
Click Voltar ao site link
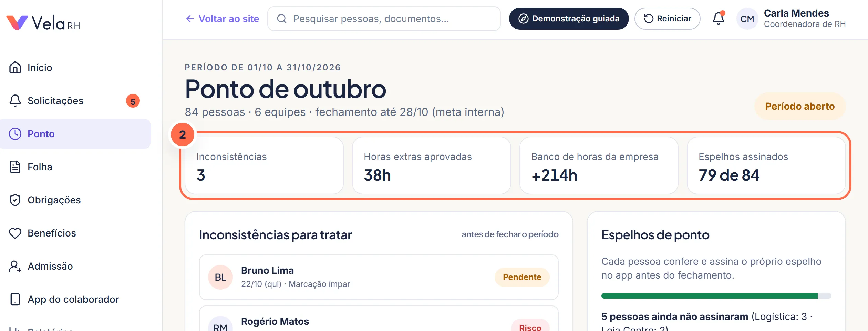(223, 19)
